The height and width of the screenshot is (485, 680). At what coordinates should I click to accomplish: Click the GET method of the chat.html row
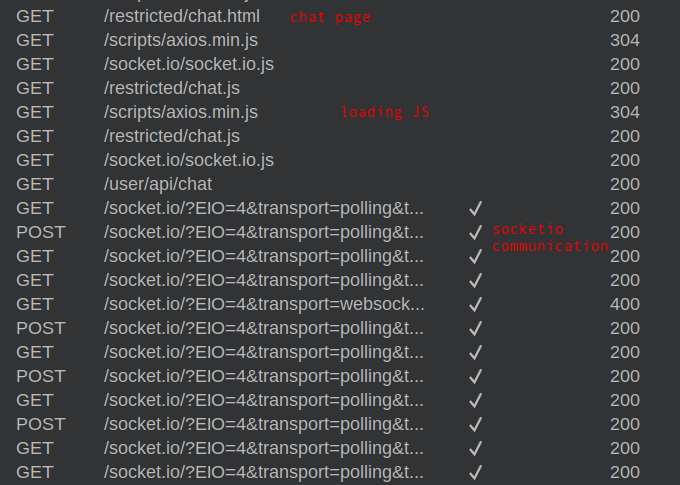pyautogui.click(x=35, y=16)
